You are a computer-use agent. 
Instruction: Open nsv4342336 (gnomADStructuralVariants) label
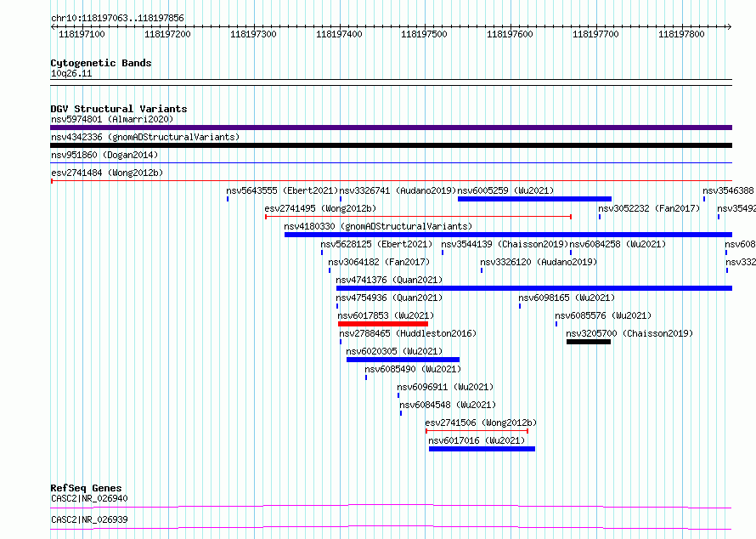click(x=145, y=137)
